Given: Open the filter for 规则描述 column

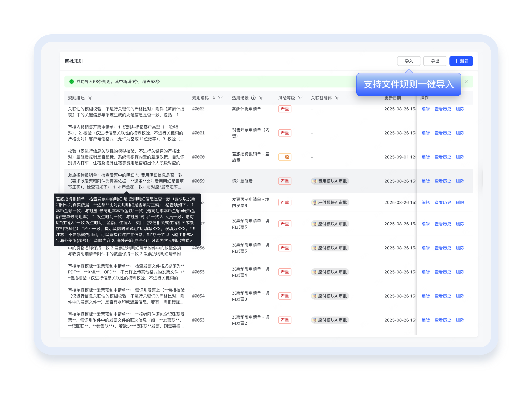Looking at the screenshot, I should (x=90, y=98).
